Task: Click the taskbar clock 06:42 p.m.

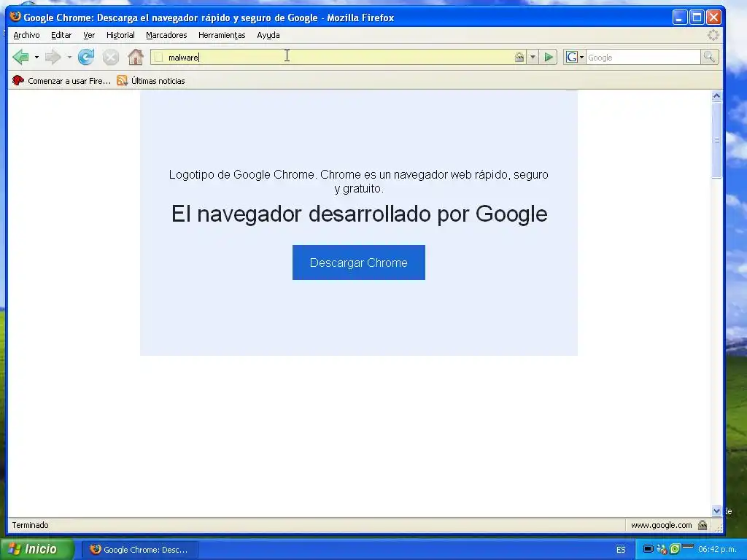Action: pos(718,550)
